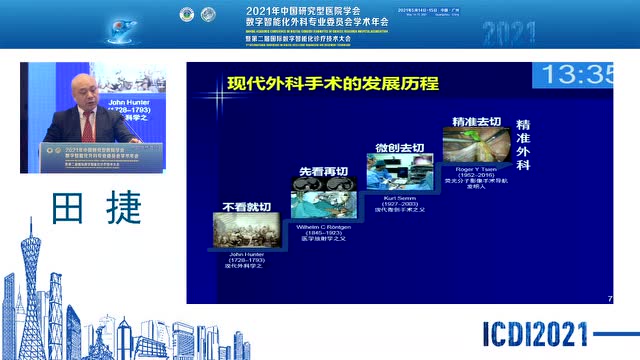The width and height of the screenshot is (640, 360).
Task: Click the podium conference sign in video
Action: click(101, 157)
